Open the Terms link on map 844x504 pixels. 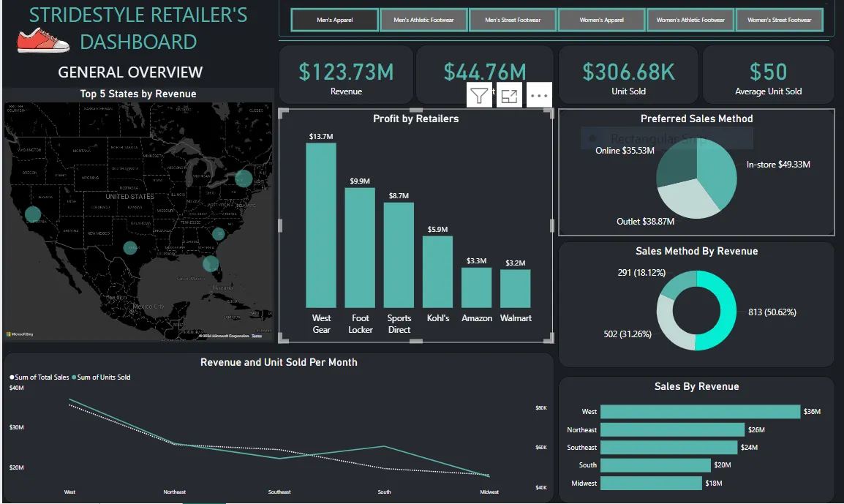pos(257,336)
